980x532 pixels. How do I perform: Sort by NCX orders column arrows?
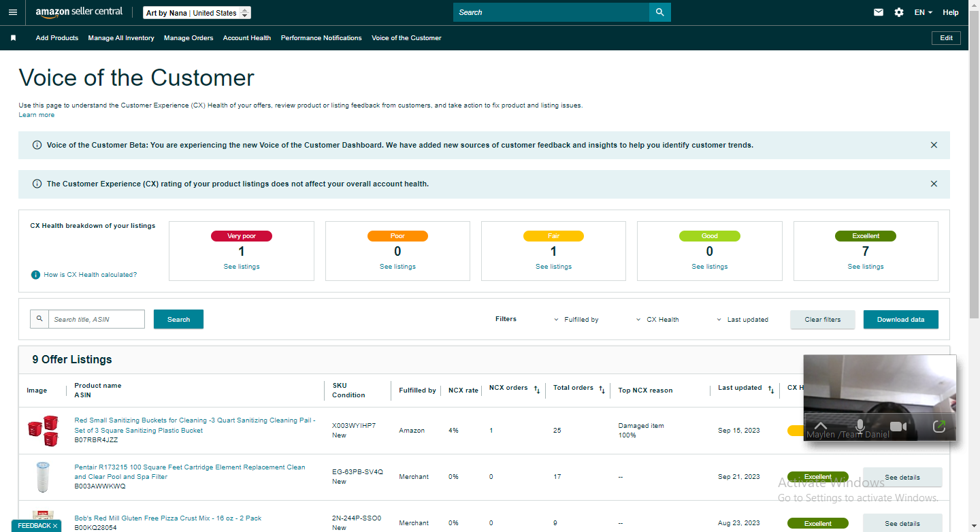click(536, 390)
